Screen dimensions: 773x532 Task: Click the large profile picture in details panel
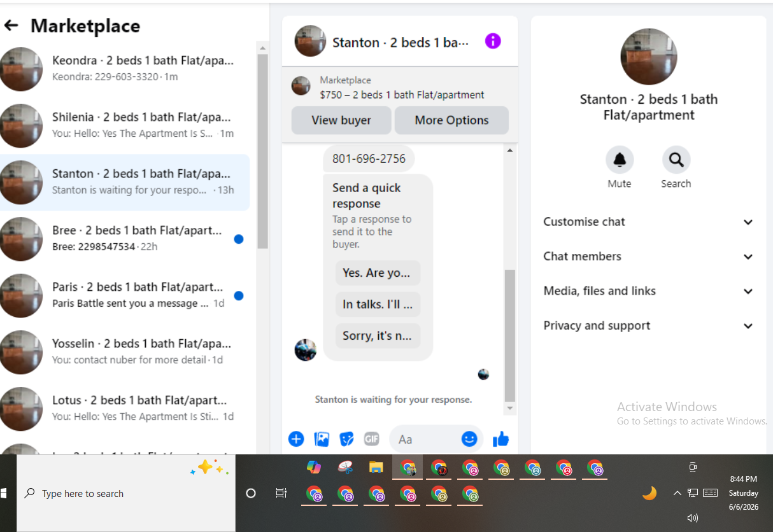[x=648, y=57]
